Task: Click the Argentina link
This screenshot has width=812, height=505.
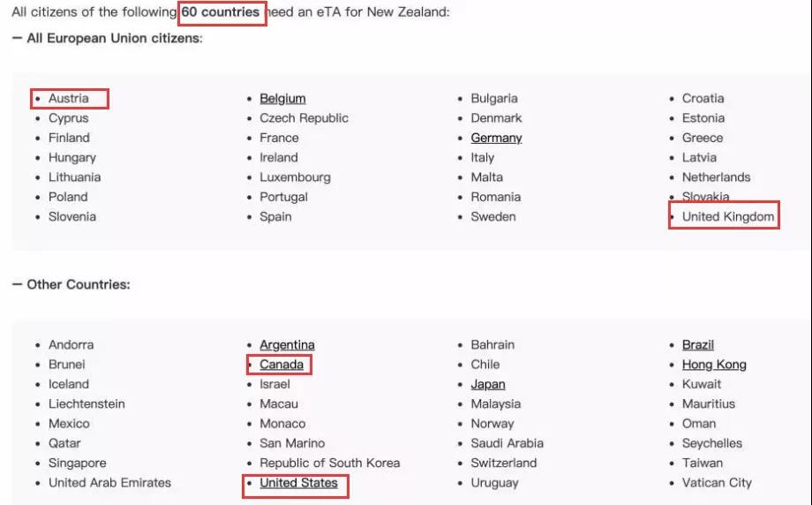Action: click(x=287, y=345)
